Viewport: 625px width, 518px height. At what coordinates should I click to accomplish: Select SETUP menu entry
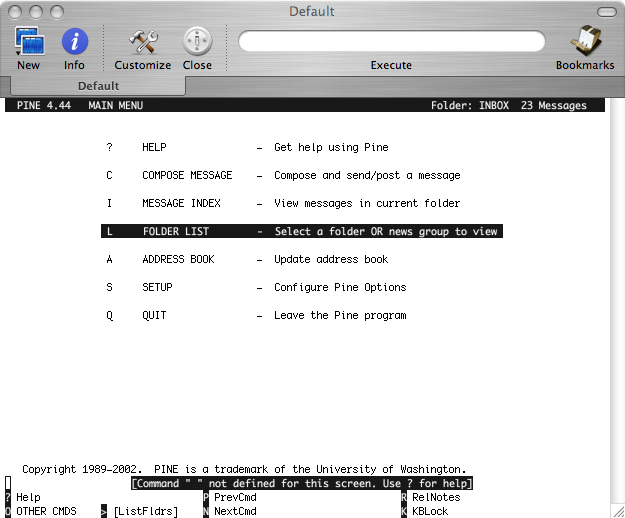[256, 287]
